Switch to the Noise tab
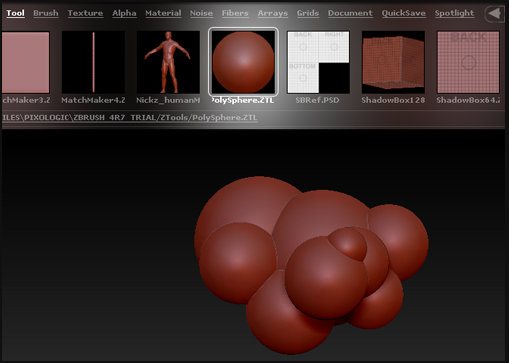 pos(201,13)
